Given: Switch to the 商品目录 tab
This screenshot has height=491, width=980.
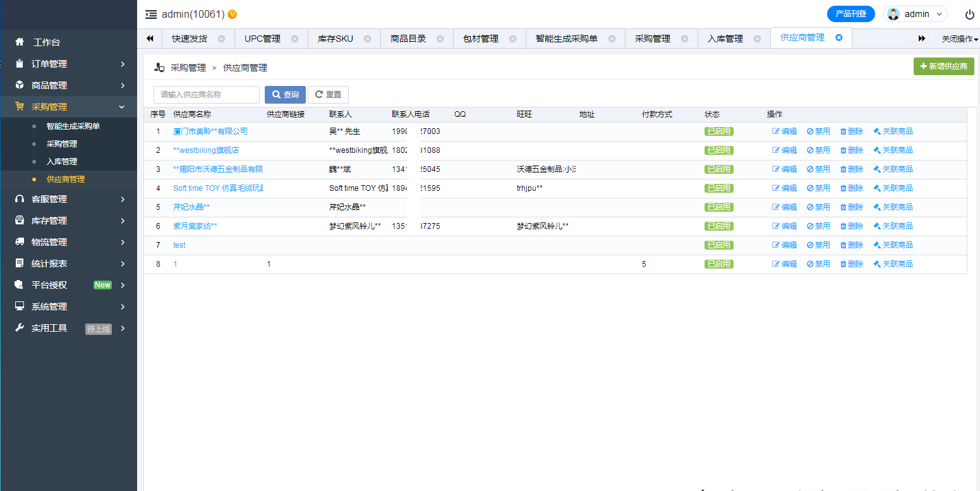Looking at the screenshot, I should tap(408, 39).
